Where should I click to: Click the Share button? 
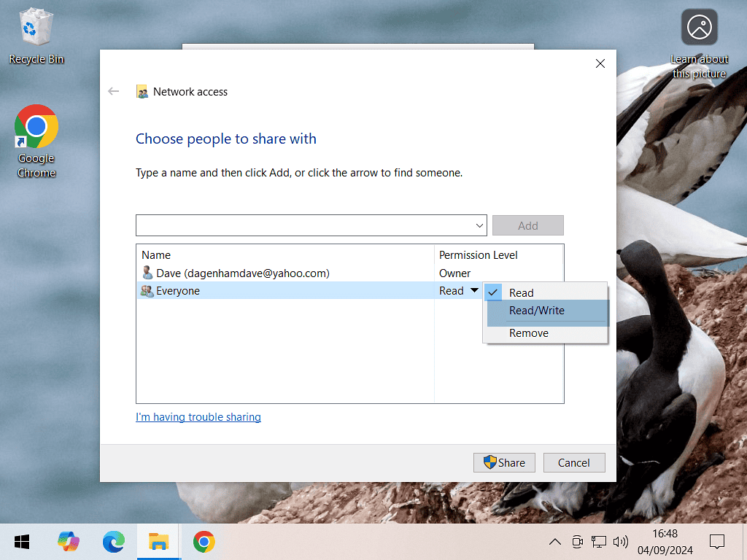(x=504, y=462)
